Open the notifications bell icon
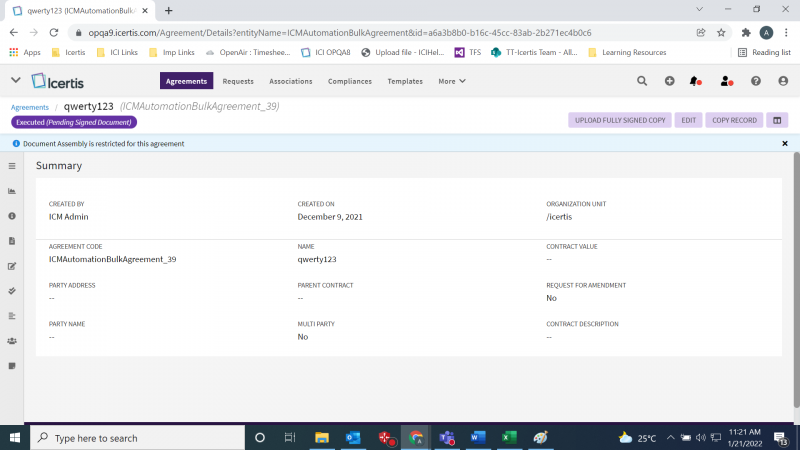The width and height of the screenshot is (800, 450). click(x=695, y=81)
